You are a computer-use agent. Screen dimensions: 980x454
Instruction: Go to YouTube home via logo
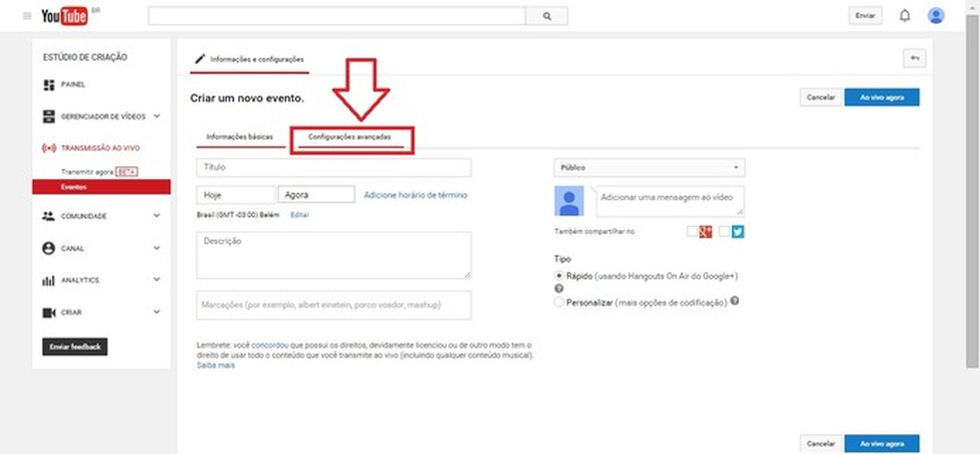point(66,16)
